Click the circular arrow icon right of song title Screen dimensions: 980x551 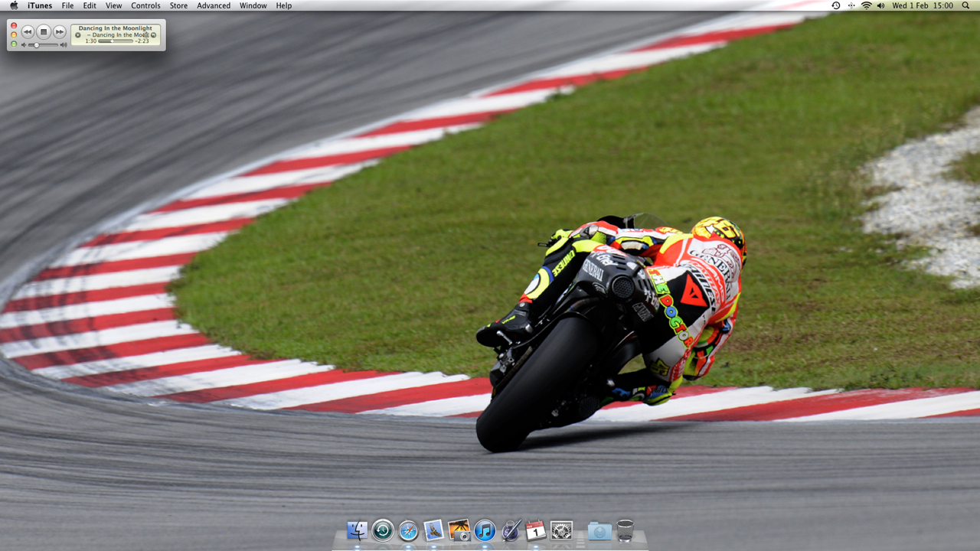click(153, 35)
